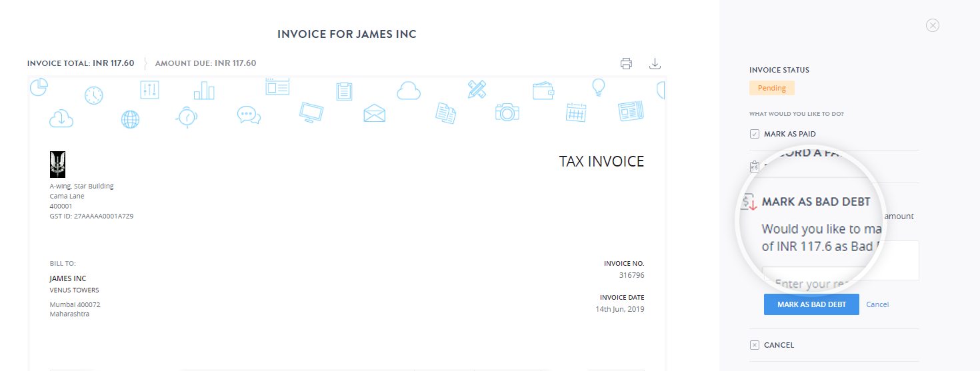This screenshot has height=371, width=980.
Task: Click the blue Cancel link beside the button
Action: (877, 304)
